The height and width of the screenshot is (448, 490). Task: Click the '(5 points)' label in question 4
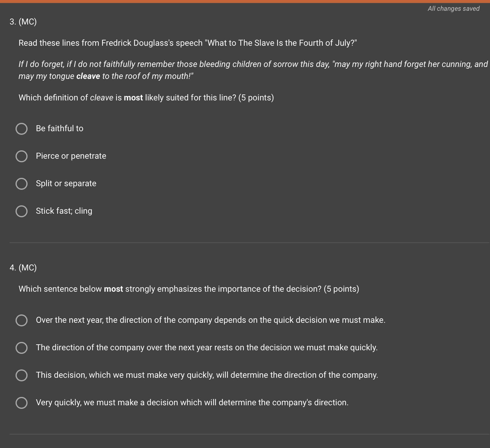point(342,289)
